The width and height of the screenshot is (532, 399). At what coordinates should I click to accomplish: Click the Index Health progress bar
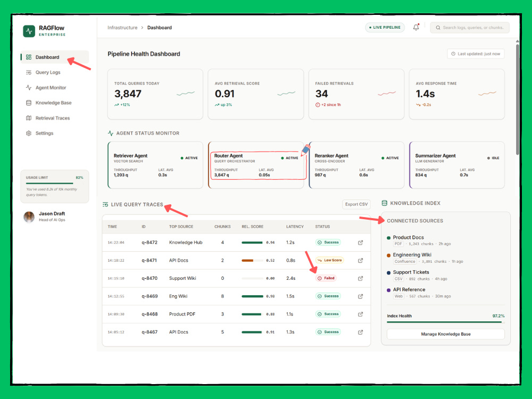coord(445,322)
